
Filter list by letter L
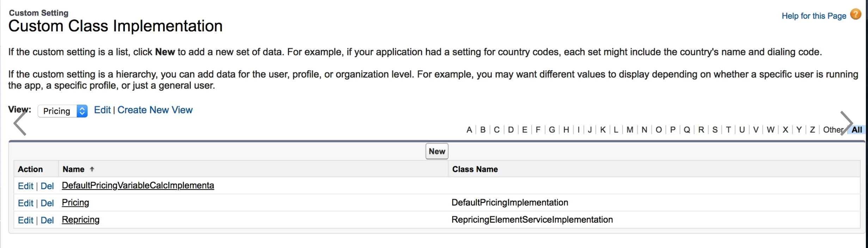coord(616,130)
